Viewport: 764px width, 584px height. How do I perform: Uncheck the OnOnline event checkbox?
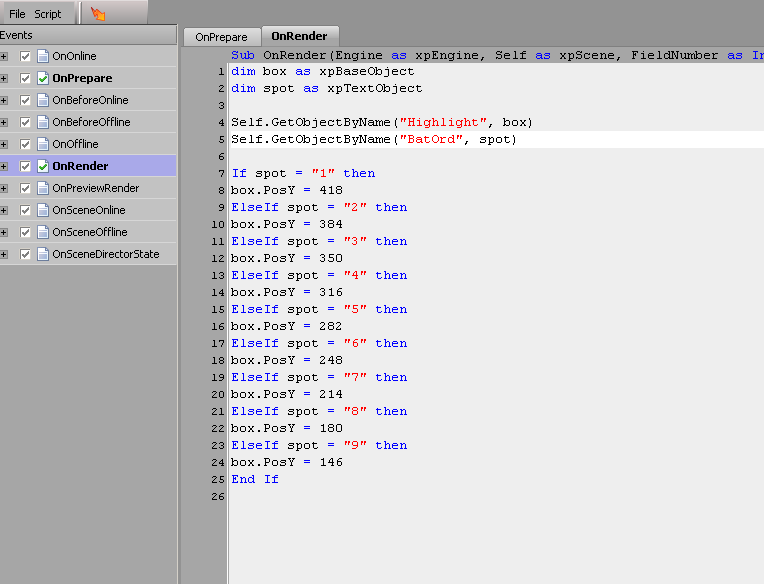click(26, 56)
